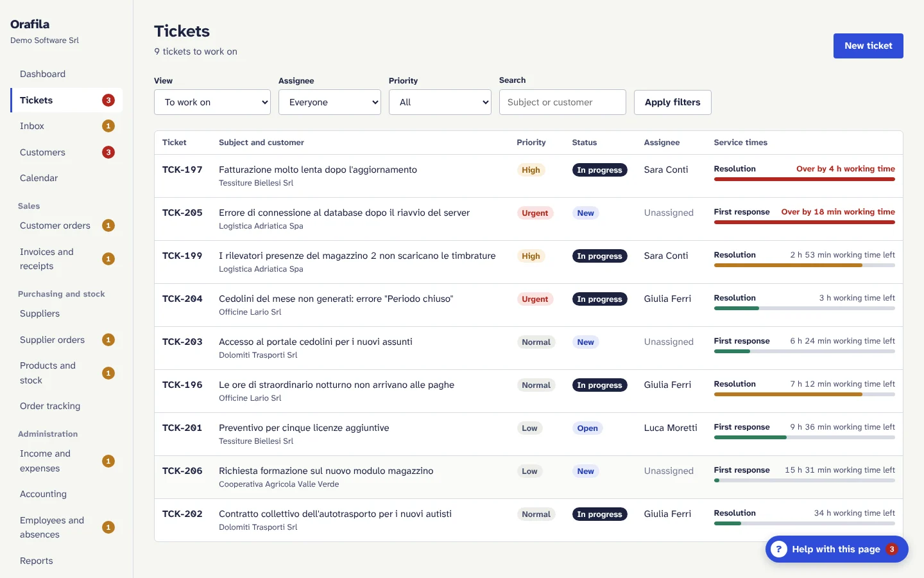Open the View dropdown set to To work on

(x=212, y=102)
